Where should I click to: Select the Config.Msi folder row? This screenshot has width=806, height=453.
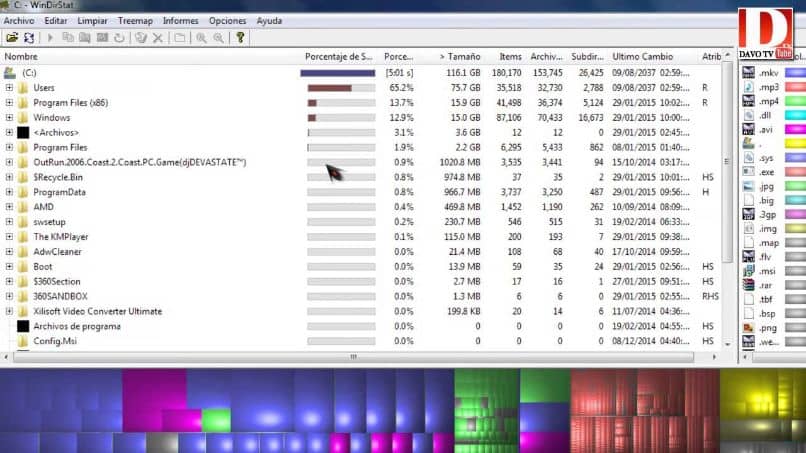click(55, 341)
